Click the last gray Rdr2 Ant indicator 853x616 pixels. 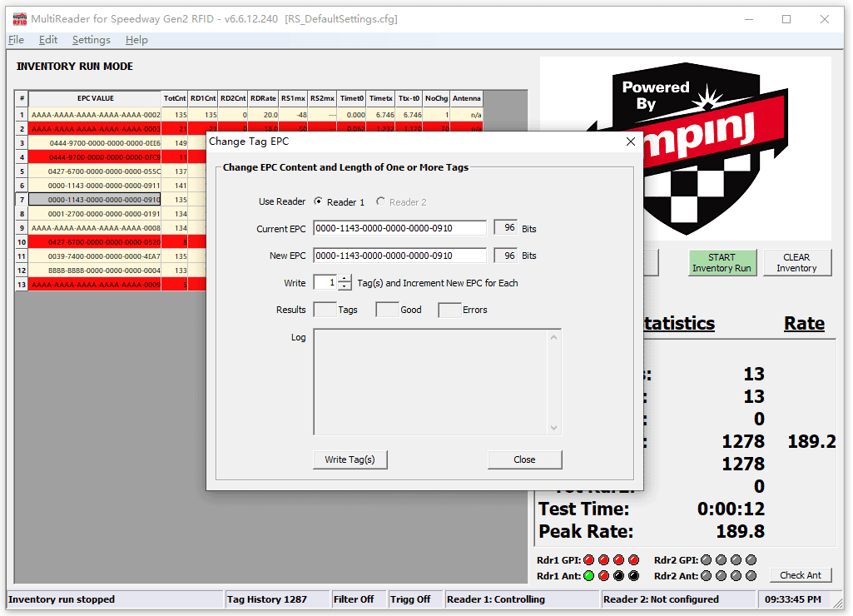point(751,576)
